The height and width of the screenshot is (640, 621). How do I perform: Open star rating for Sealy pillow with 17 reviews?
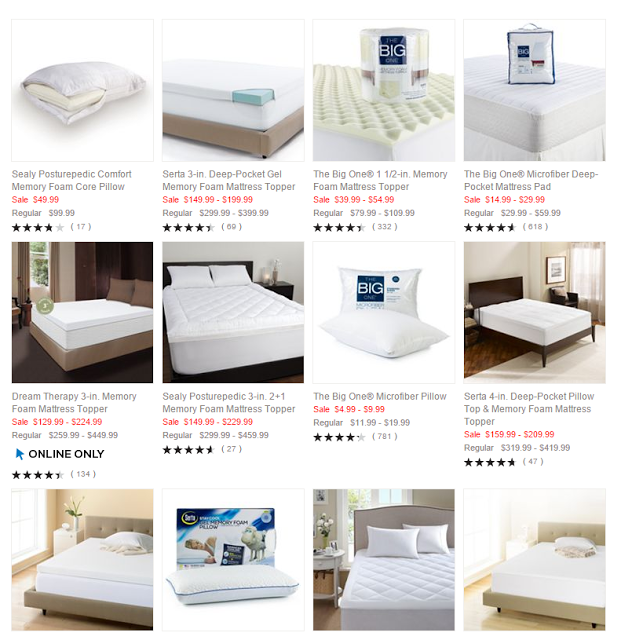(38, 227)
